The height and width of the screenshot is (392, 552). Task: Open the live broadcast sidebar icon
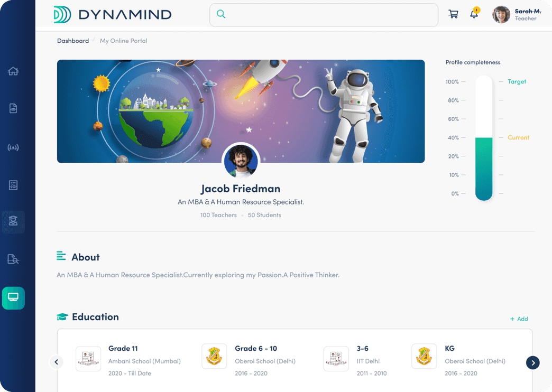click(x=13, y=147)
